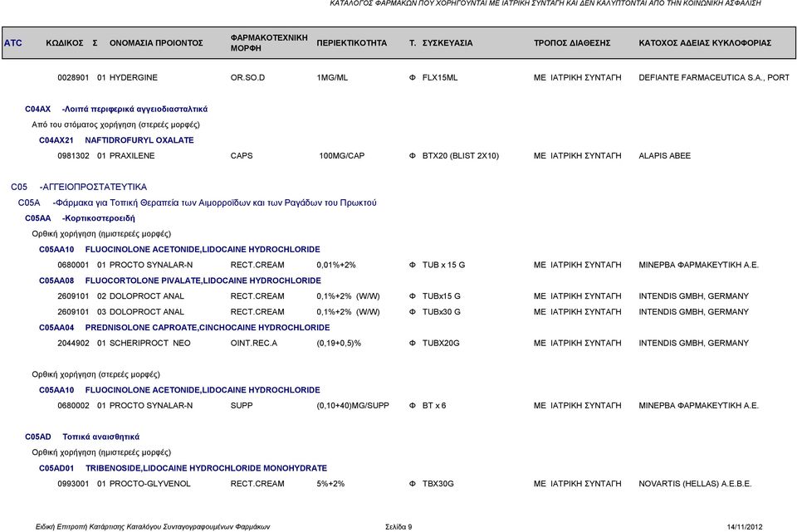Select DOLOPROCT ANAL in TUBx30 G row
Viewport: 797px width, 532px height.
[146, 312]
